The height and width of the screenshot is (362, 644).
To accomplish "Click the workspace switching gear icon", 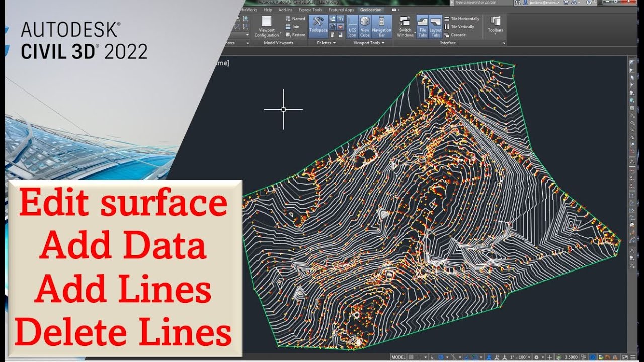I will 537,357.
